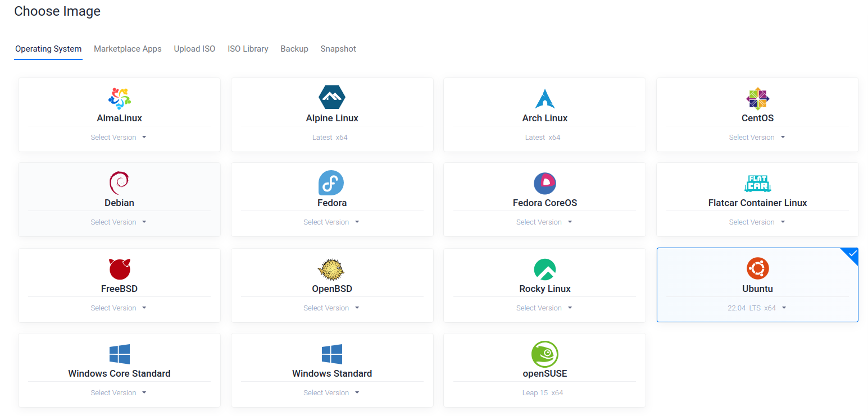Click the Debian name label

click(119, 203)
